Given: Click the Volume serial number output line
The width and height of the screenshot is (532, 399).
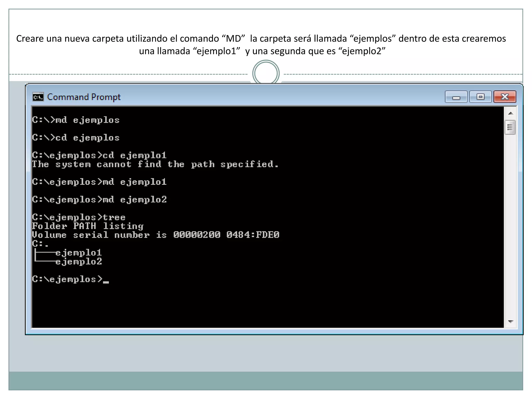Looking at the screenshot, I should click(x=155, y=235).
